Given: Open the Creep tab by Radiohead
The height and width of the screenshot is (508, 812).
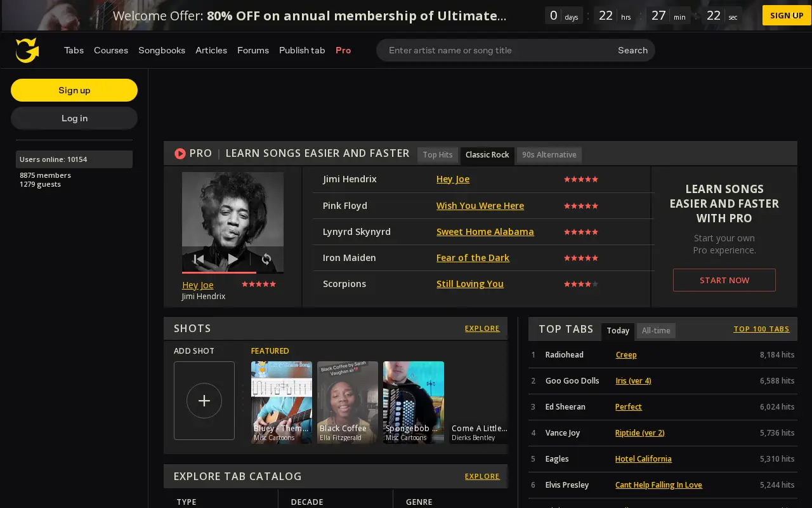Looking at the screenshot, I should point(626,355).
